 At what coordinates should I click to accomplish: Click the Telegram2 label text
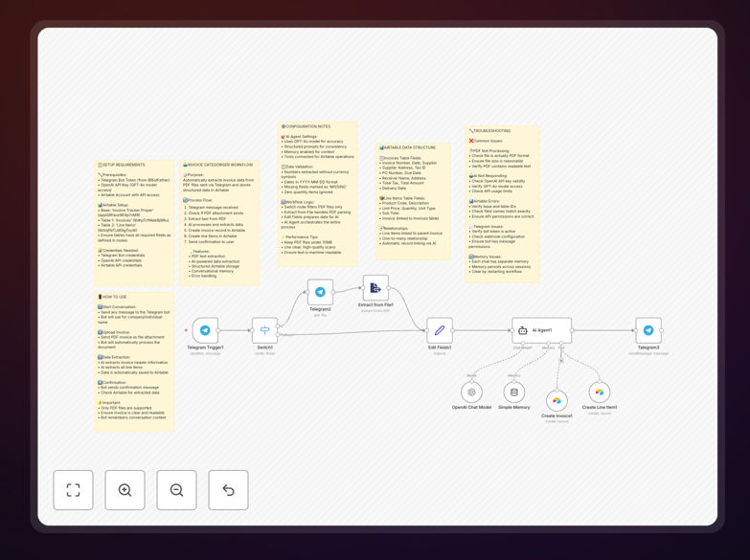(320, 309)
